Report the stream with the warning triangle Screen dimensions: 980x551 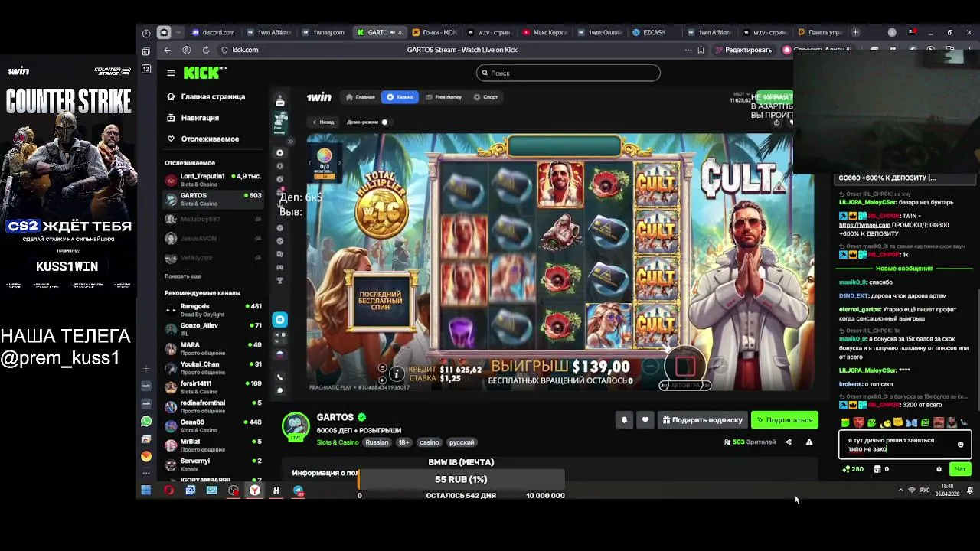click(x=809, y=442)
